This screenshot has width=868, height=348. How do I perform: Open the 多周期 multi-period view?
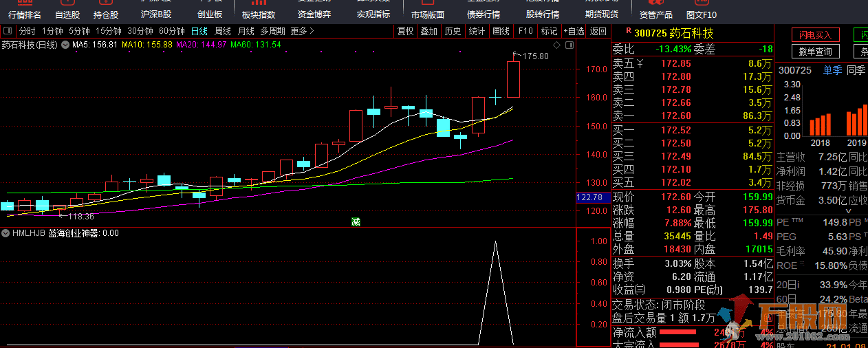272,31
